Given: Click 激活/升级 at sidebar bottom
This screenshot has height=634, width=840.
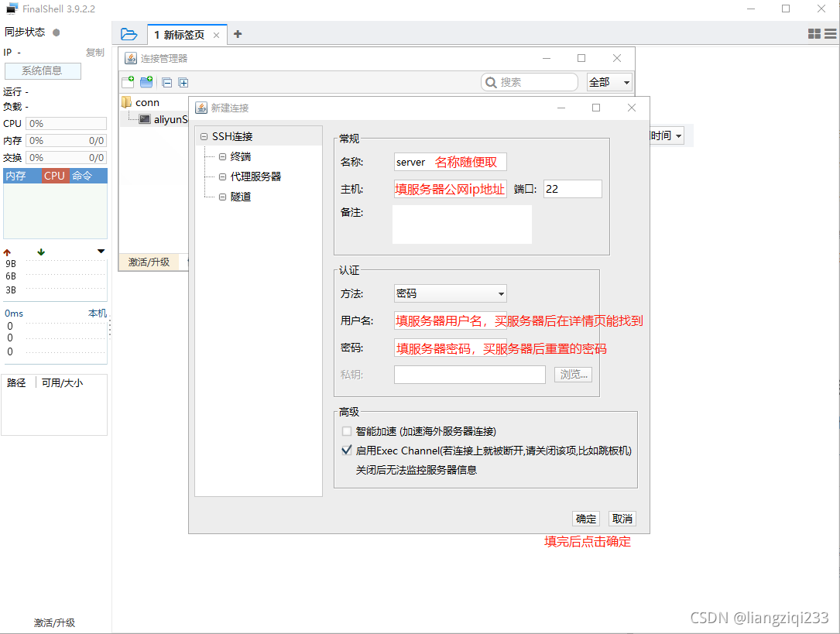Looking at the screenshot, I should (54, 622).
